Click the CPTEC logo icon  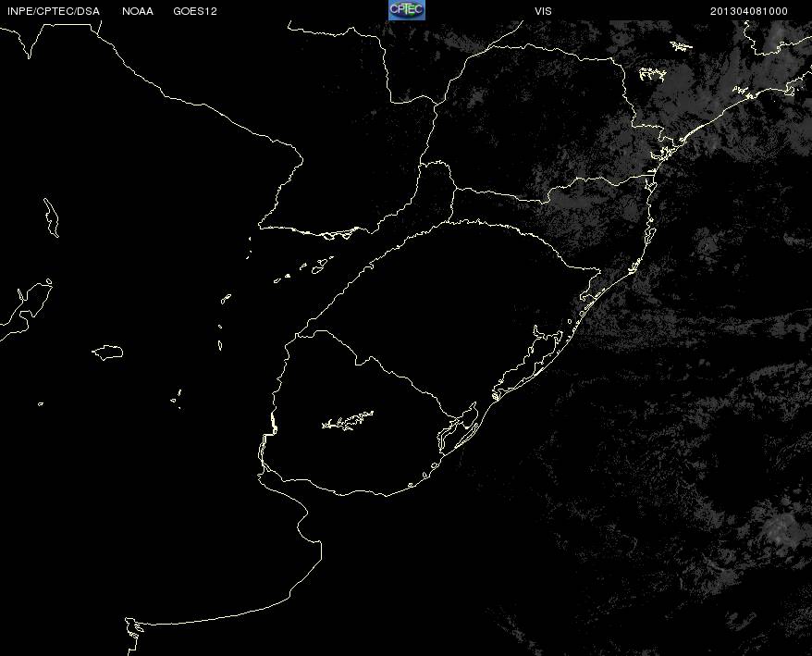point(407,10)
